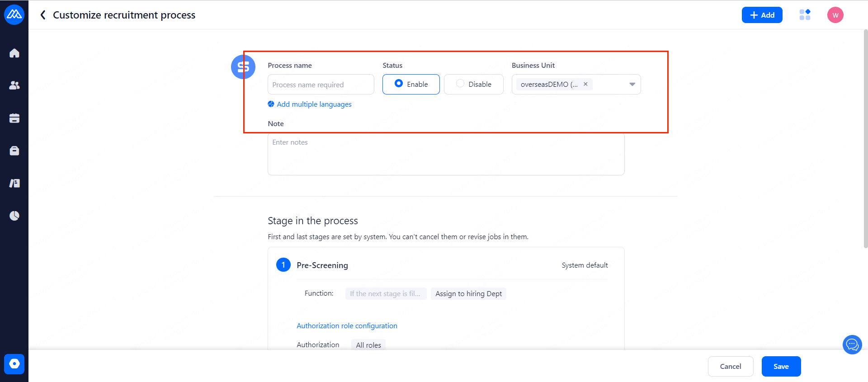Open the settings icon at sidebar bottom
Image resolution: width=868 pixels, height=382 pixels.
pyautogui.click(x=14, y=364)
